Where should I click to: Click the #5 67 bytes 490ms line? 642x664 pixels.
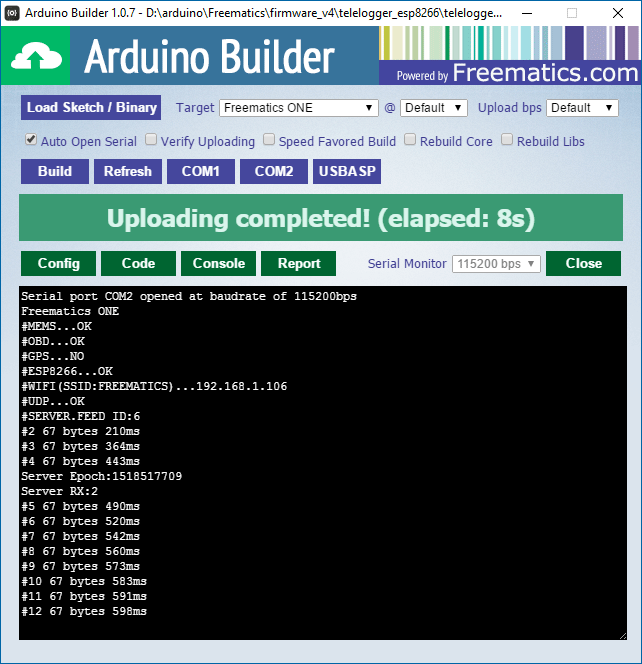click(80, 506)
